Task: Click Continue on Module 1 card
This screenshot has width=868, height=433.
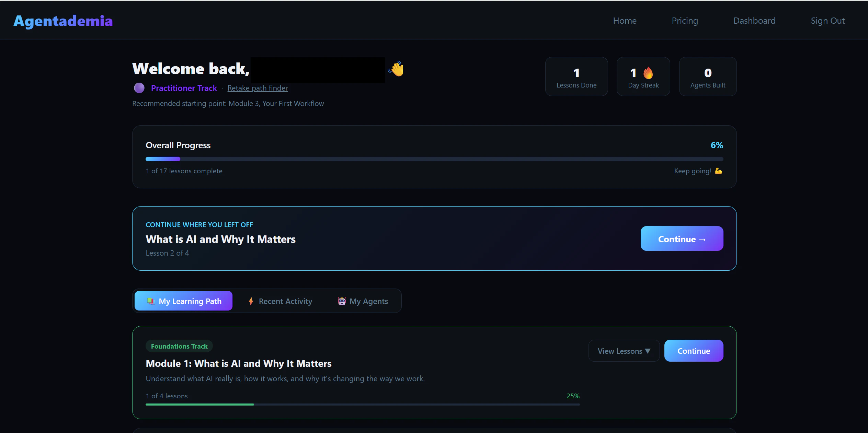Action: tap(694, 351)
